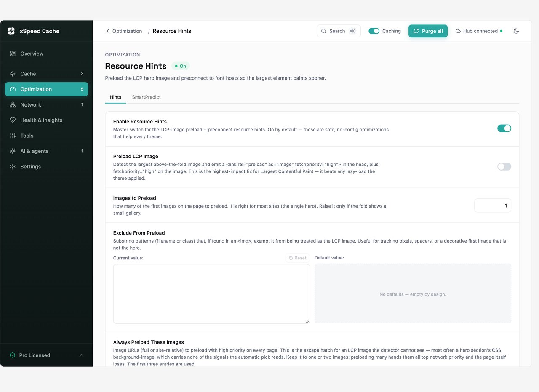
Task: Click the Purge all button
Action: pos(428,31)
